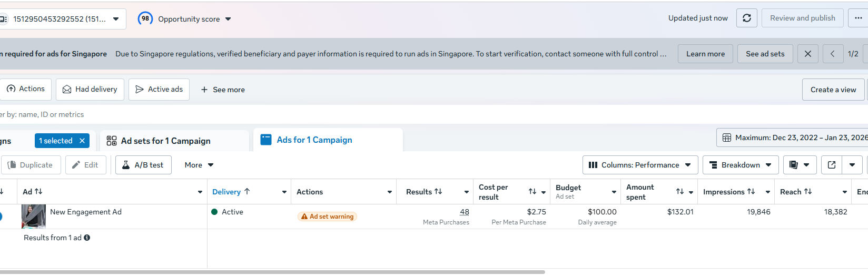Open the three-dot more options menu
868x275 pixels.
pos(858,18)
